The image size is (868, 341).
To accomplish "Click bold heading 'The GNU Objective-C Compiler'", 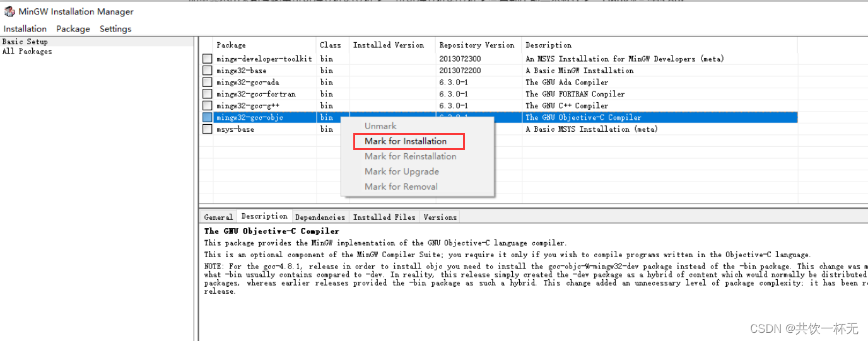I will pos(272,231).
